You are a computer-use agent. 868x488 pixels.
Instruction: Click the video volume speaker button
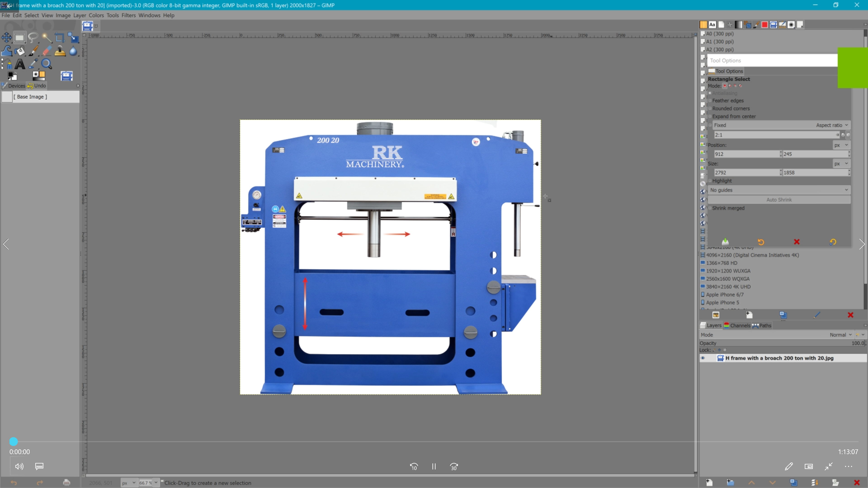click(19, 467)
